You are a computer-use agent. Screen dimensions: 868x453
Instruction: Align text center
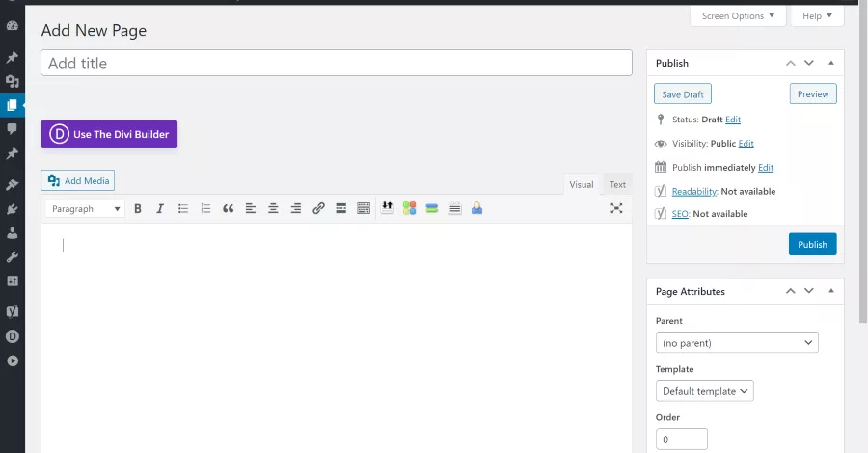273,208
